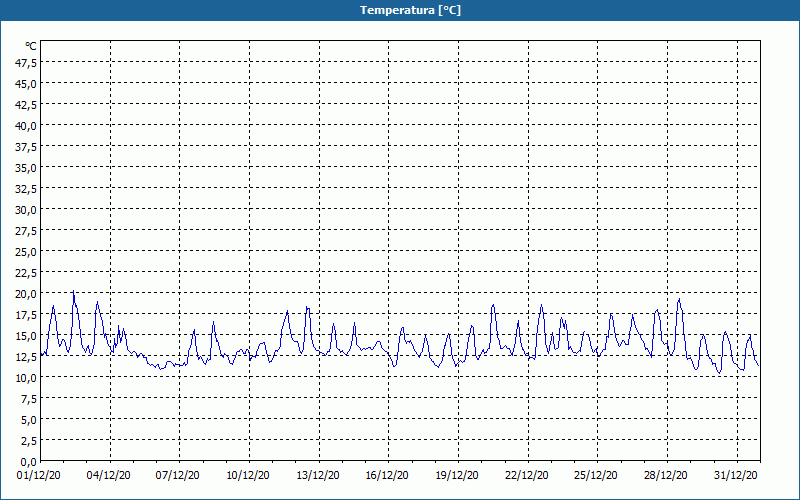Click the highest temperature peak above 20,0
This screenshot has height=500, width=800.
coord(73,292)
